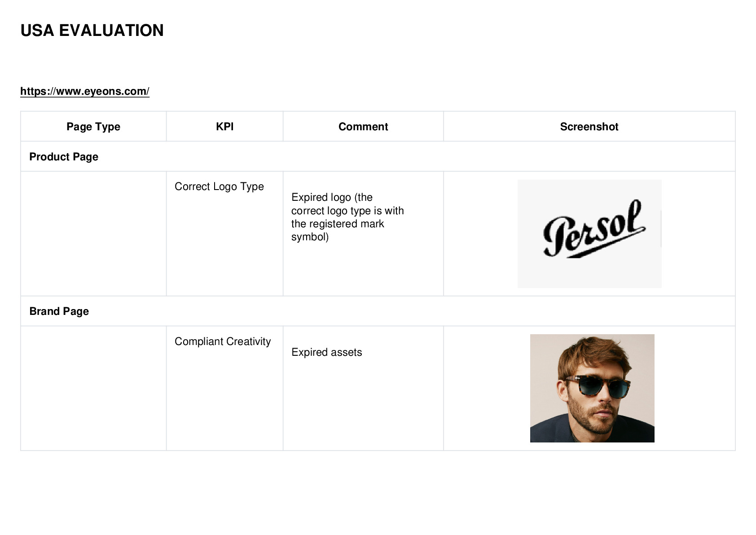Click the word 'EVALUATION' in the title
The width and height of the screenshot is (756, 535).
111,31
